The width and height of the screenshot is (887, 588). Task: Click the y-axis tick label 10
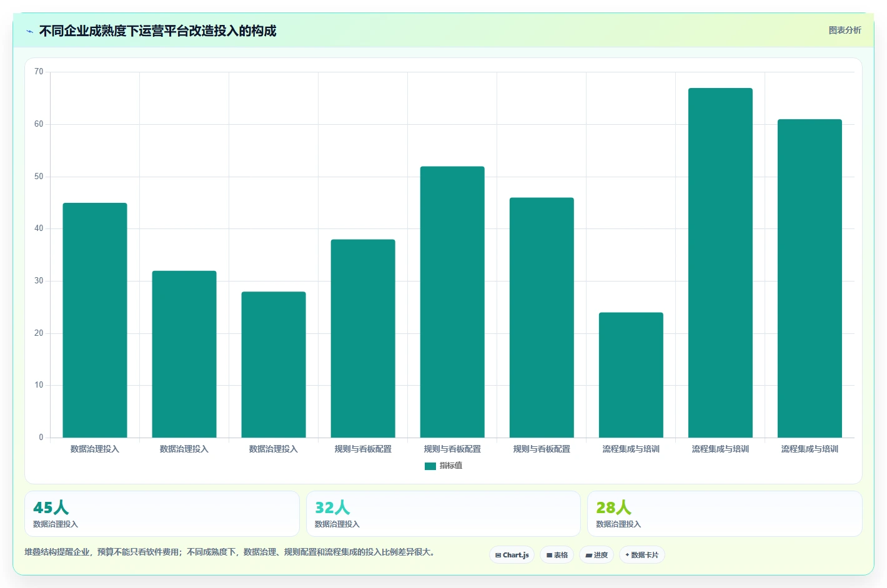39,385
